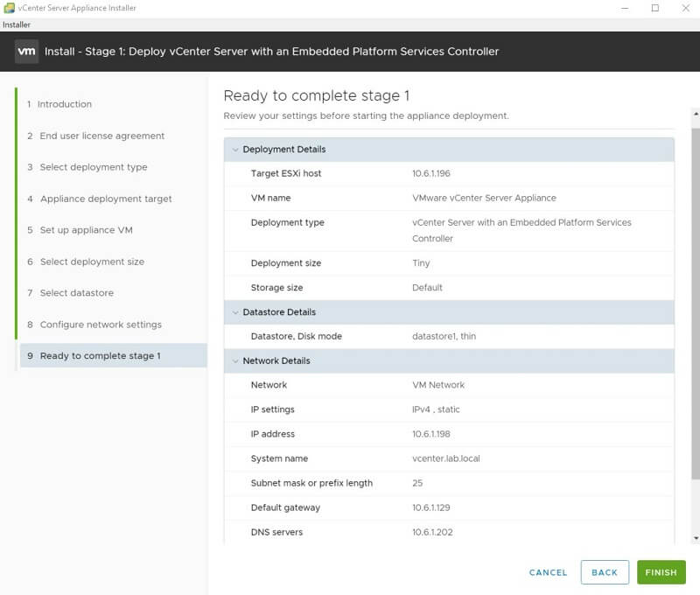Collapse the Deployment Details section
The image size is (700, 595).
click(x=235, y=150)
